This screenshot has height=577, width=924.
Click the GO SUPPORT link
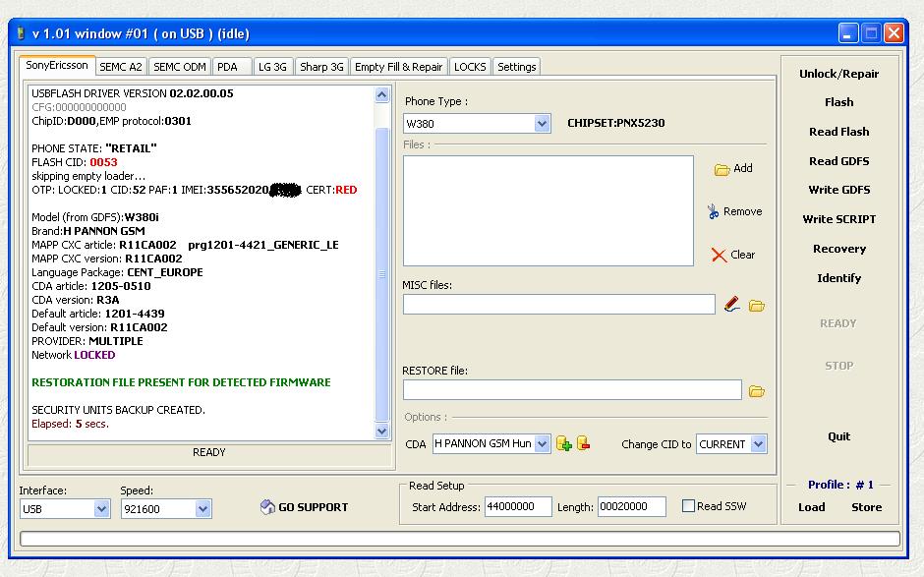click(x=313, y=507)
